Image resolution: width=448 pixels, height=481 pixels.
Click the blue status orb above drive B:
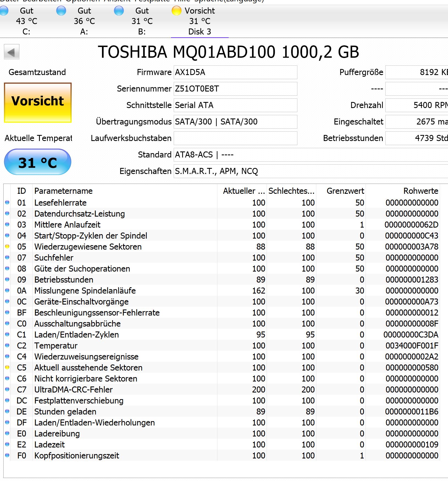[119, 11]
